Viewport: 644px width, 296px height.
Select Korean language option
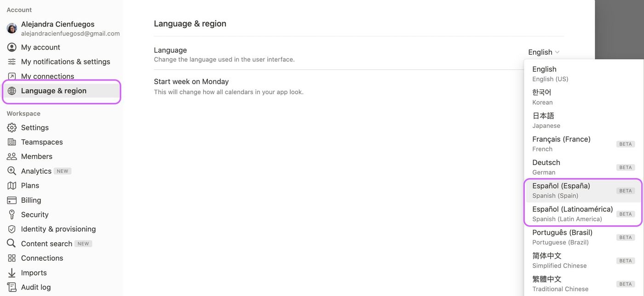(583, 97)
